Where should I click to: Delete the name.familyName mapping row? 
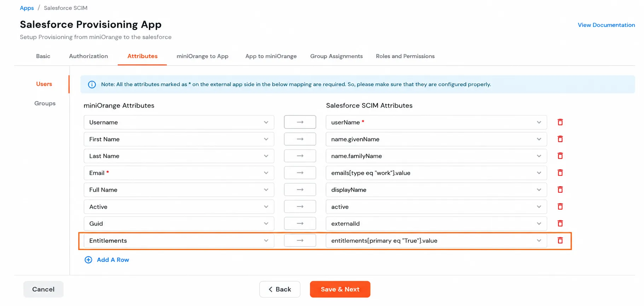pyautogui.click(x=560, y=156)
